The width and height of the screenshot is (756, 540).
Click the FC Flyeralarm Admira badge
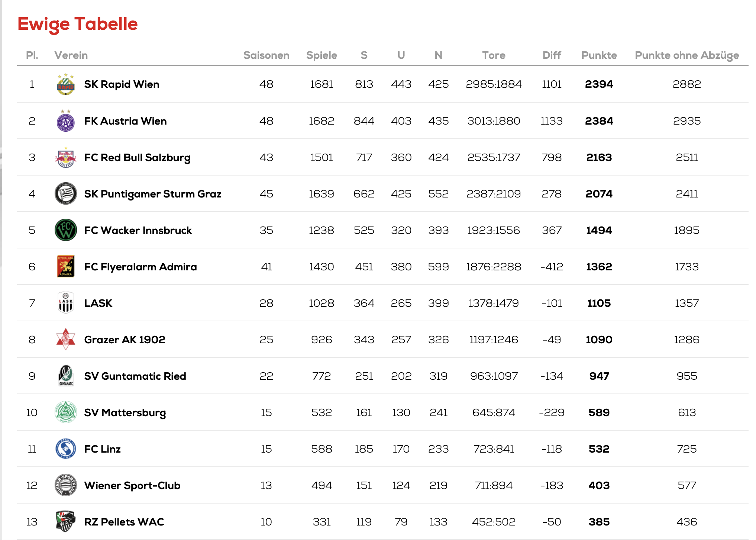pos(66,266)
